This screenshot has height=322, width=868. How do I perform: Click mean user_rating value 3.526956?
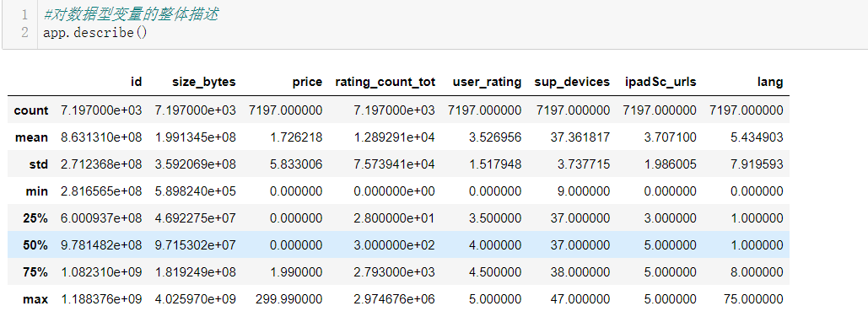[x=495, y=137]
